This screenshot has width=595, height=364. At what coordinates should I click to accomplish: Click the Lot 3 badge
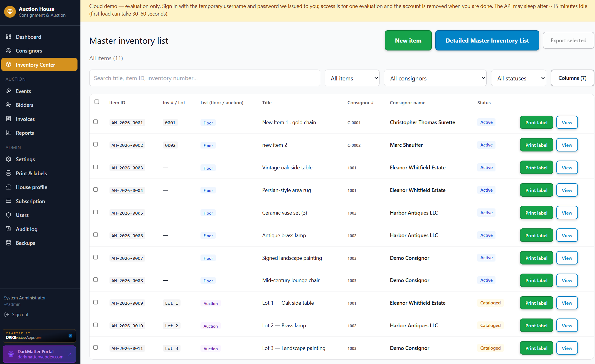pyautogui.click(x=171, y=348)
